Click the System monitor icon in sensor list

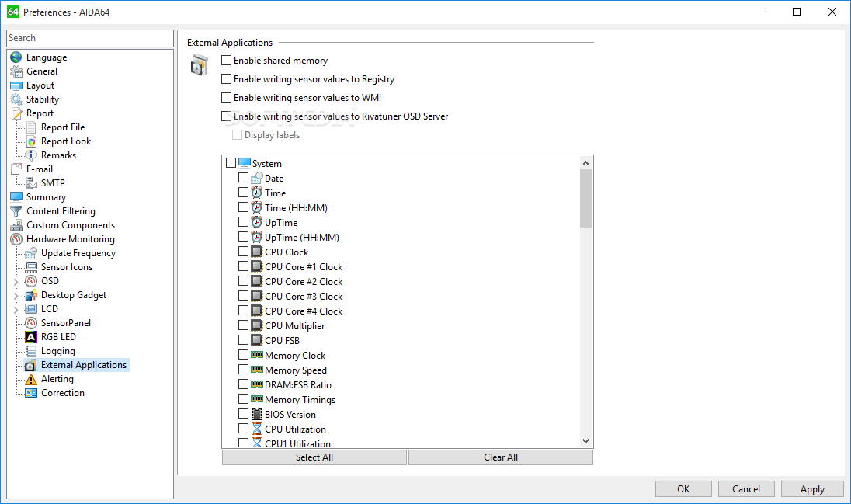(x=245, y=163)
